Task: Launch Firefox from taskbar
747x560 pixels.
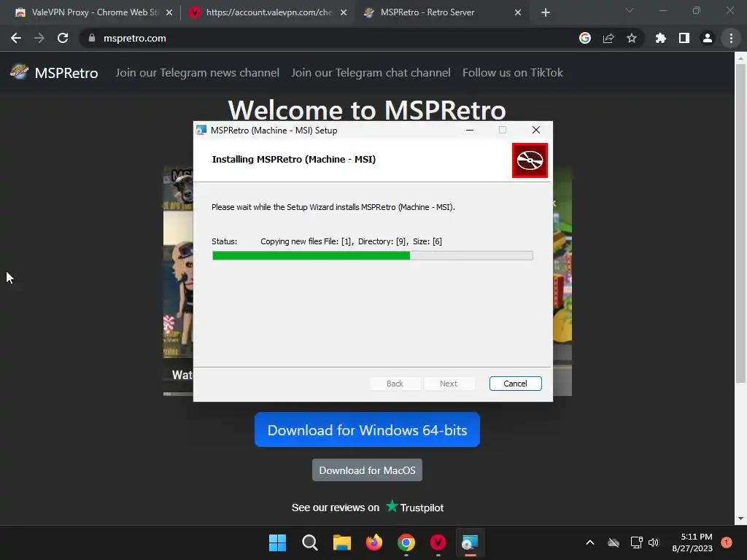Action: (374, 542)
